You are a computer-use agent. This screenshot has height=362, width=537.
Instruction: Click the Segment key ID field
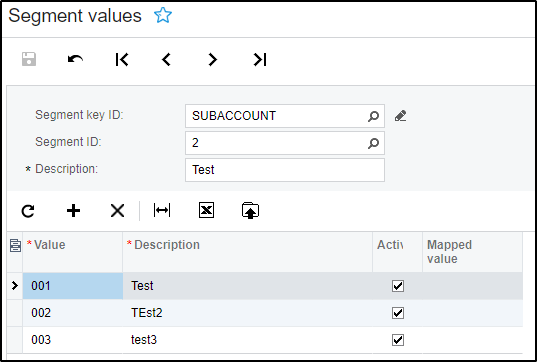tap(285, 116)
